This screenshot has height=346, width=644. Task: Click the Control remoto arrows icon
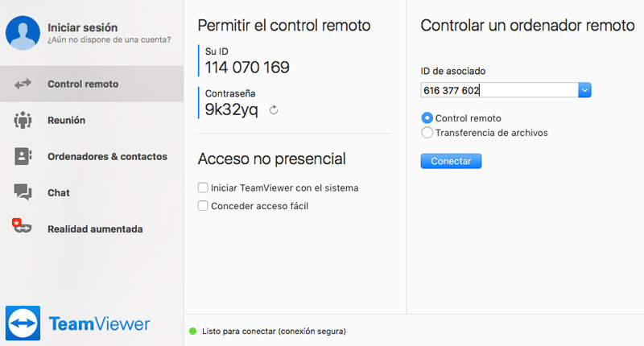(x=23, y=84)
